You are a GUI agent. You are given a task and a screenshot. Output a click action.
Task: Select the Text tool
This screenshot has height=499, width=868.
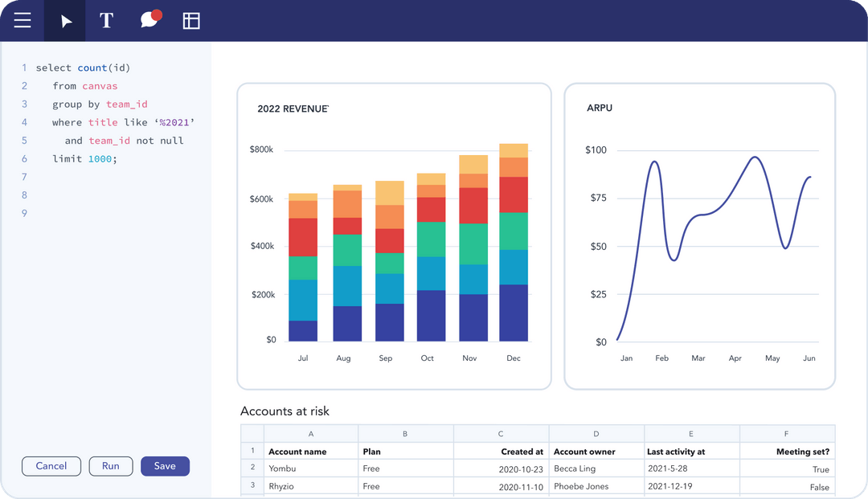pos(106,20)
